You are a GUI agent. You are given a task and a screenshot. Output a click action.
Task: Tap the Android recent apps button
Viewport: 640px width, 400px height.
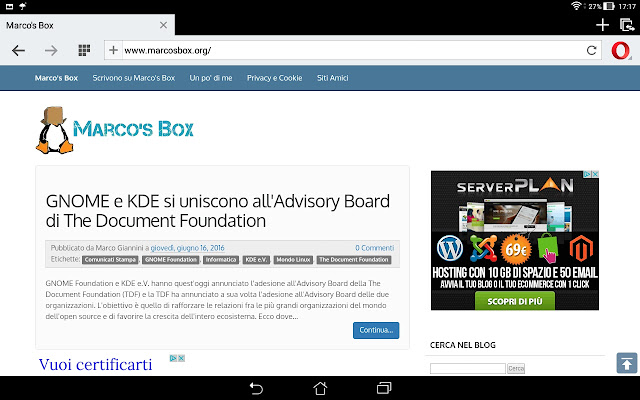(x=384, y=388)
